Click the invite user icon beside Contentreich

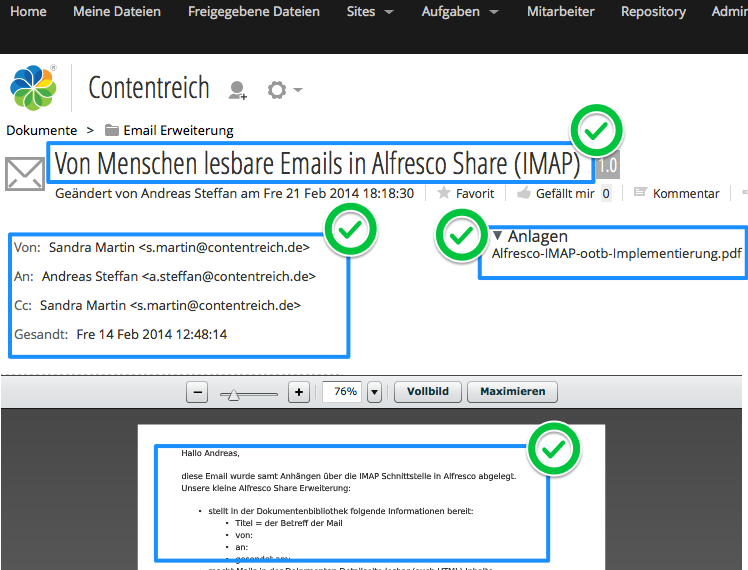pos(237,91)
